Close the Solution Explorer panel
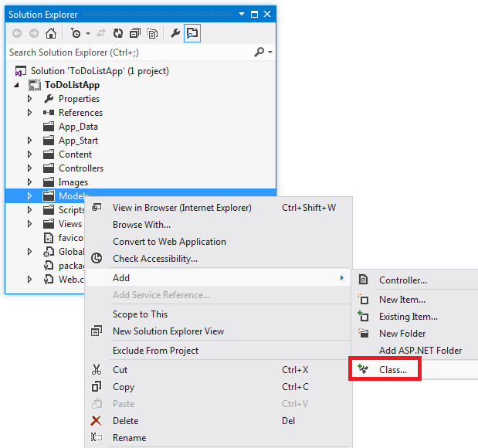This screenshot has width=478, height=448. coord(267,14)
